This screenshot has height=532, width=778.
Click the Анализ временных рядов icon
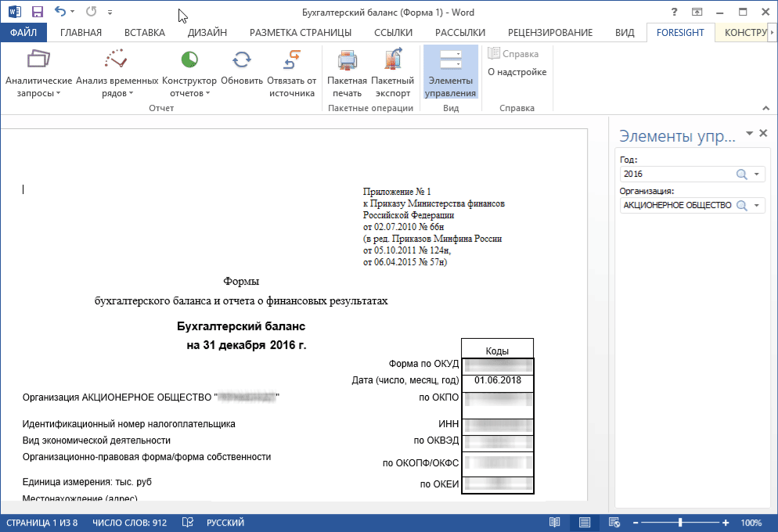[x=117, y=61]
